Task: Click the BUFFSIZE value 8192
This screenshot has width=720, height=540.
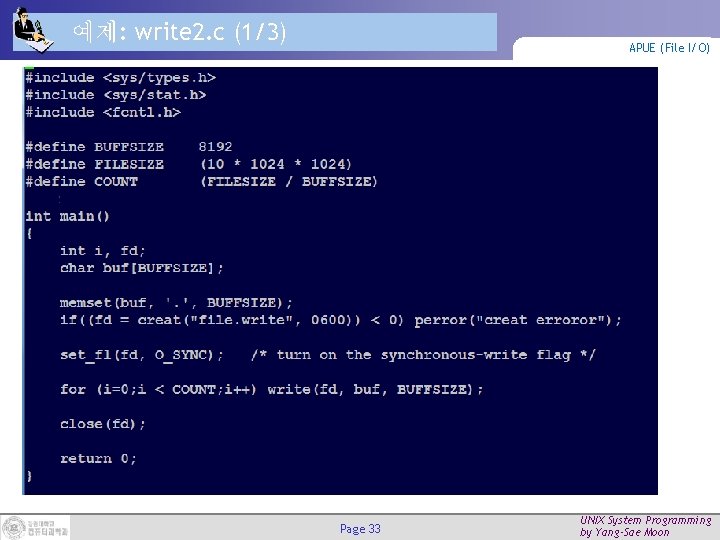Action: click(215, 147)
